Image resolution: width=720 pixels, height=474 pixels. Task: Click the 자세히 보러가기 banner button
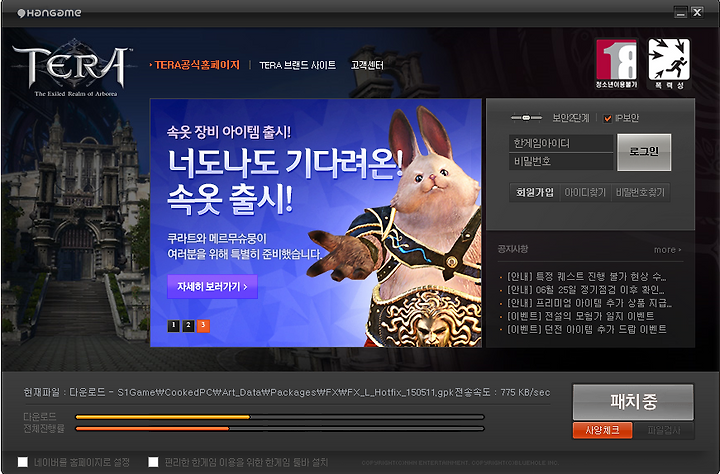(x=212, y=287)
